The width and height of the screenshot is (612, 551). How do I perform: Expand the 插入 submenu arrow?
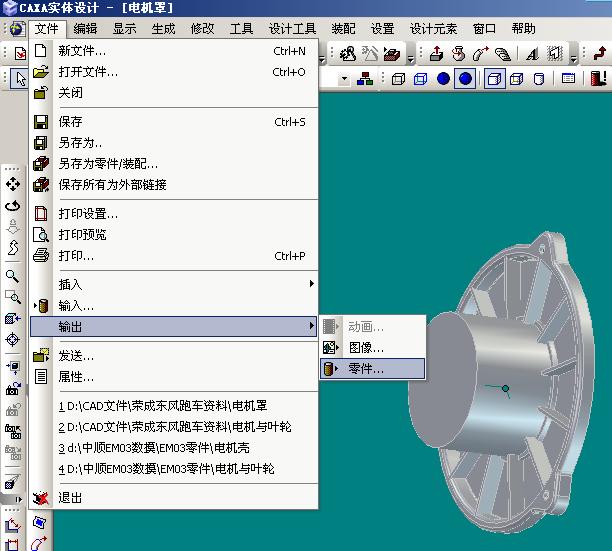point(311,284)
